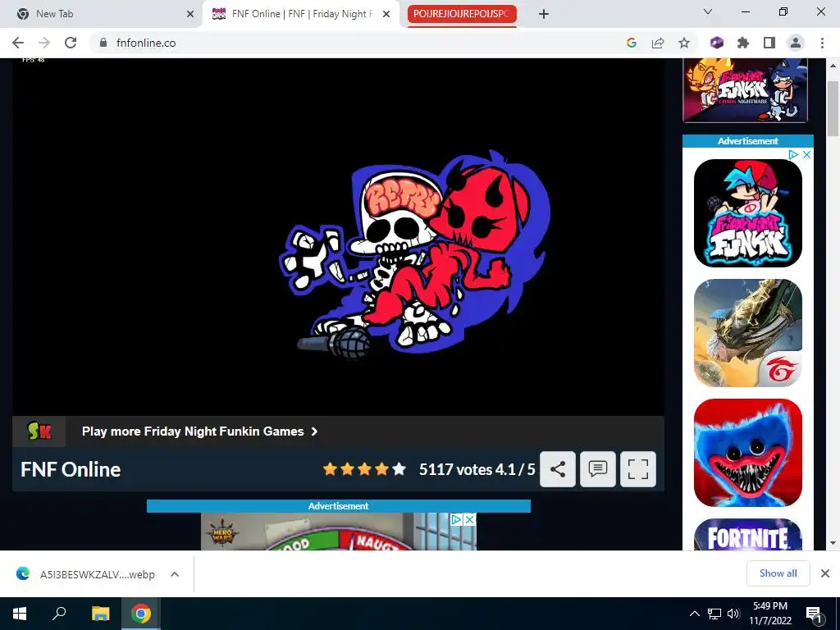840x630 pixels.
Task: Click the scrollbar down arrow
Action: pos(833,543)
